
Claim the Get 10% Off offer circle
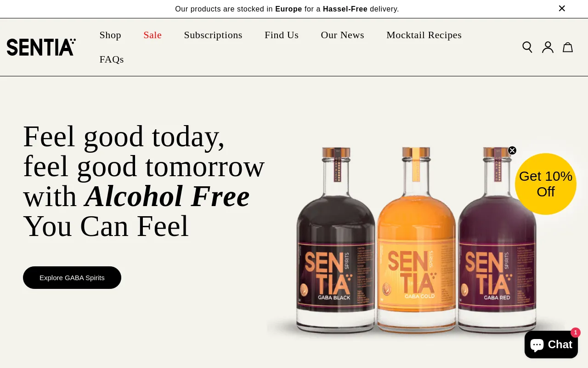pyautogui.click(x=546, y=184)
